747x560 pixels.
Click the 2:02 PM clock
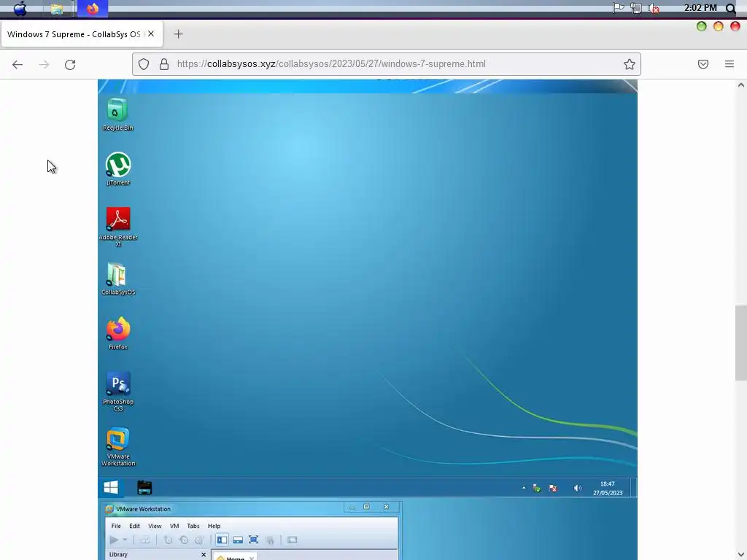(700, 7)
